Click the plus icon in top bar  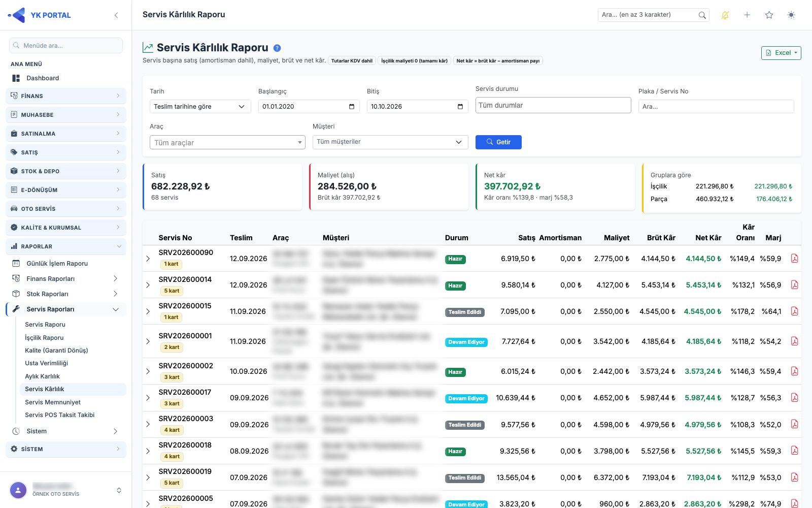click(747, 15)
